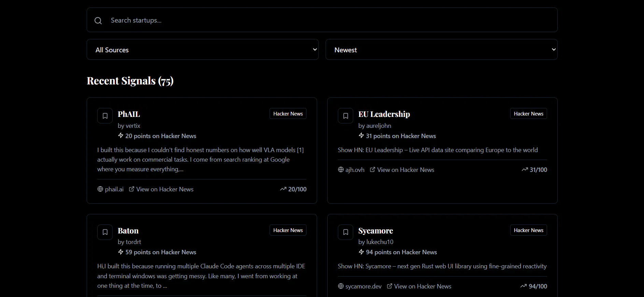Screen dimensions: 644x297
Task: Click the 94/100 score value
Action: click(x=538, y=286)
